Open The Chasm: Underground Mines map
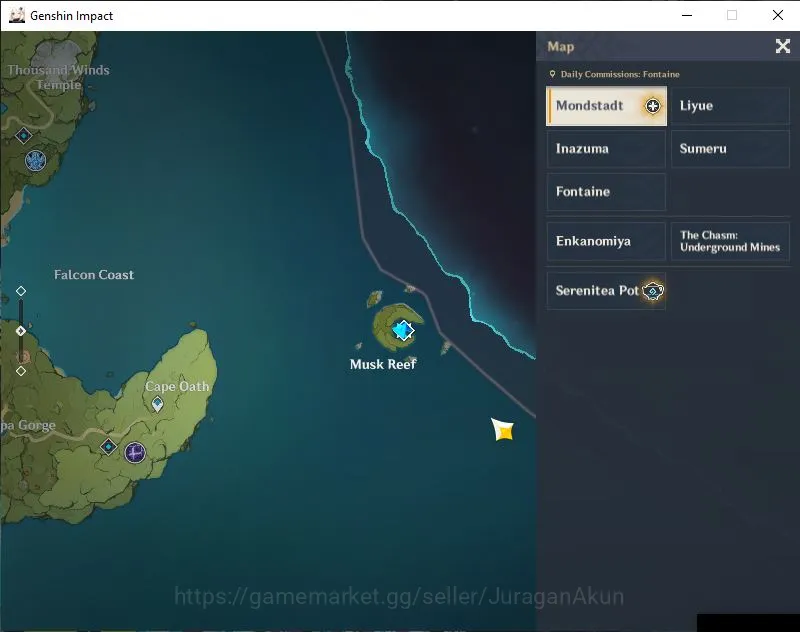This screenshot has height=632, width=800. click(730, 241)
